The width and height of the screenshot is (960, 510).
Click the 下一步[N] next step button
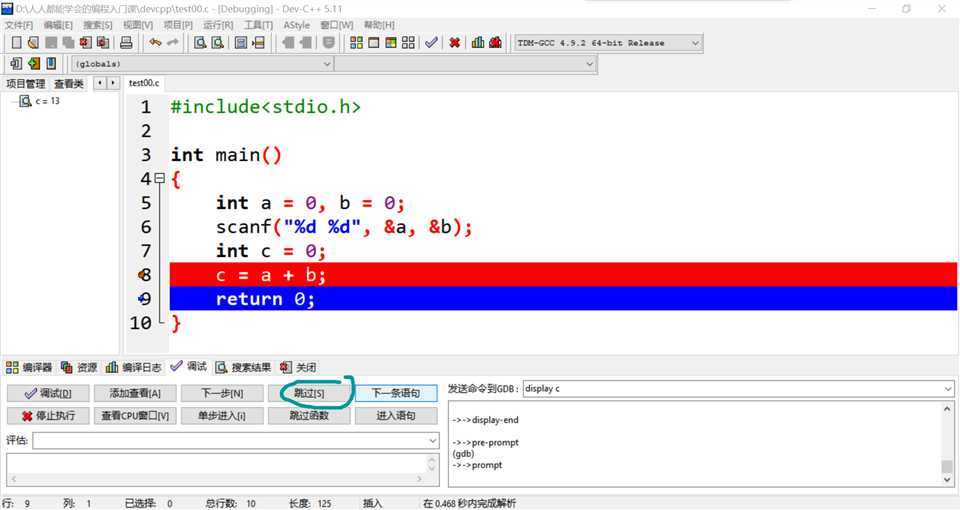tap(222, 393)
